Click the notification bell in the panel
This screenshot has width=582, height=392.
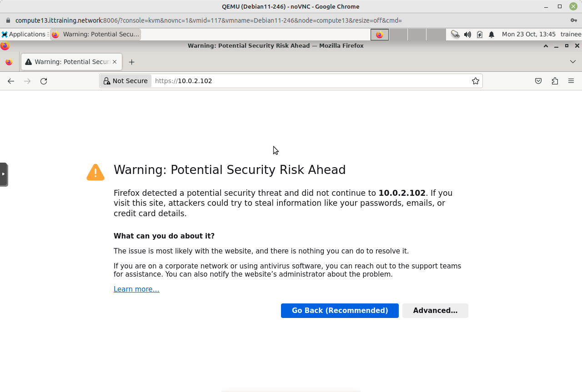pyautogui.click(x=492, y=34)
